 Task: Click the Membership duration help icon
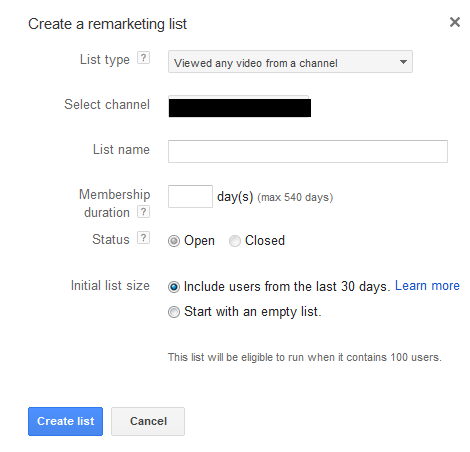click(143, 212)
